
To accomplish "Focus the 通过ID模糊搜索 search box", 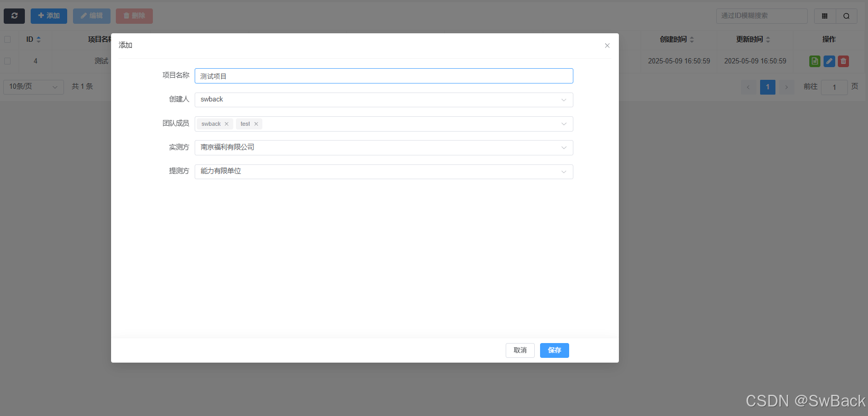I will 762,16.
